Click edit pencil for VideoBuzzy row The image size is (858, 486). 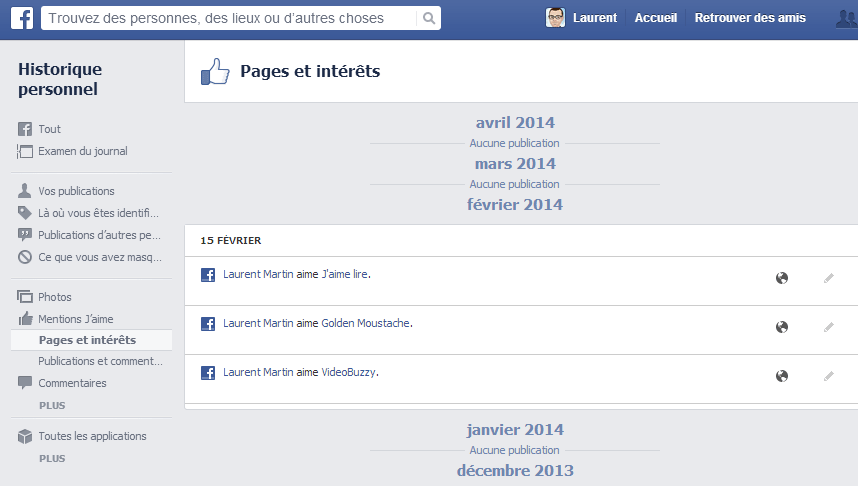(x=828, y=376)
